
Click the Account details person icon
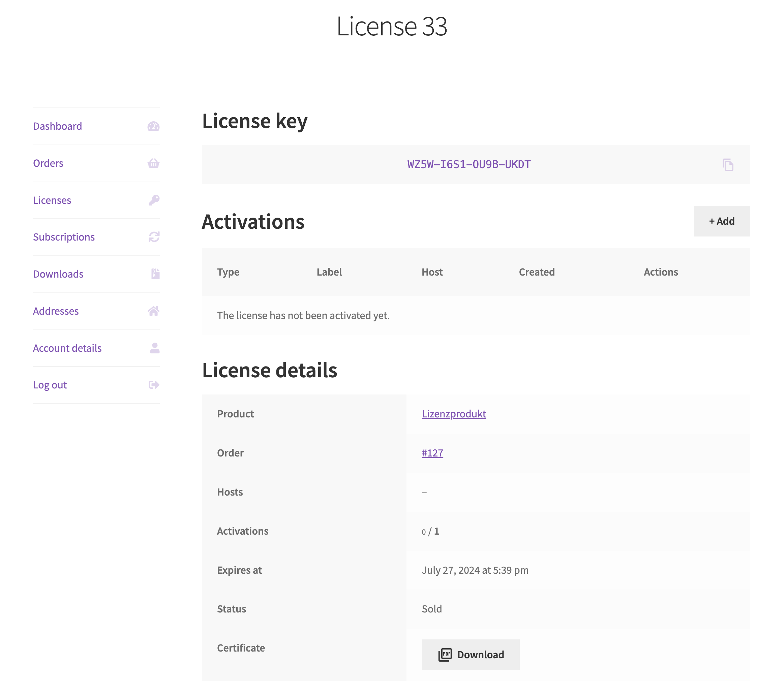pos(155,348)
